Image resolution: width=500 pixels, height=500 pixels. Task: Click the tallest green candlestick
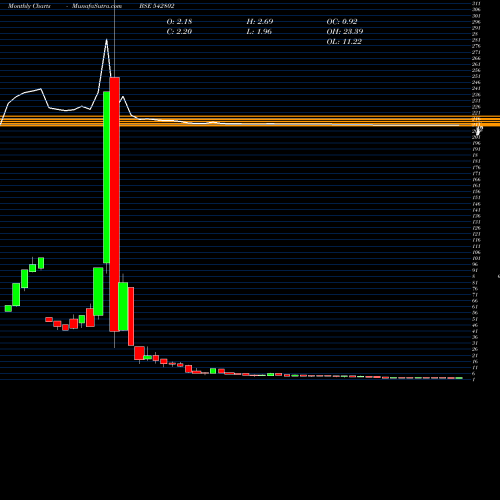pyautogui.click(x=106, y=177)
